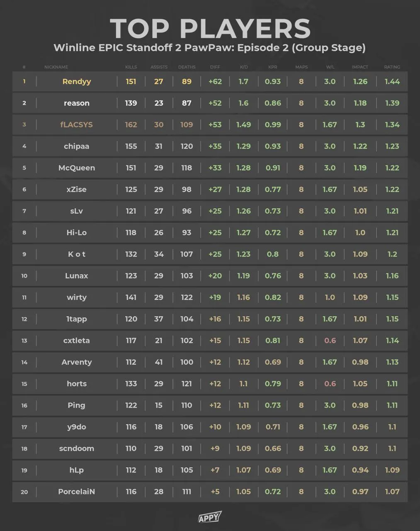Click reason's deaths value 87

click(187, 103)
